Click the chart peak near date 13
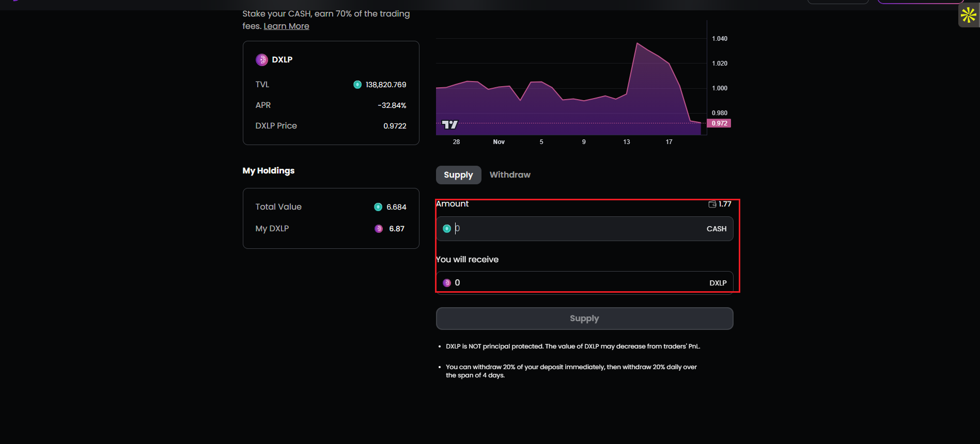980x444 pixels. [637, 43]
